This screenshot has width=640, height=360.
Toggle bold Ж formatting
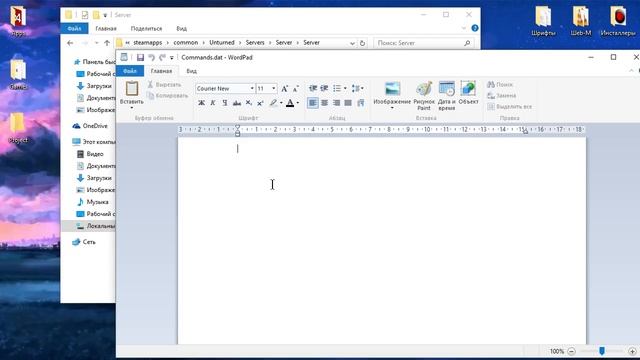[201, 103]
